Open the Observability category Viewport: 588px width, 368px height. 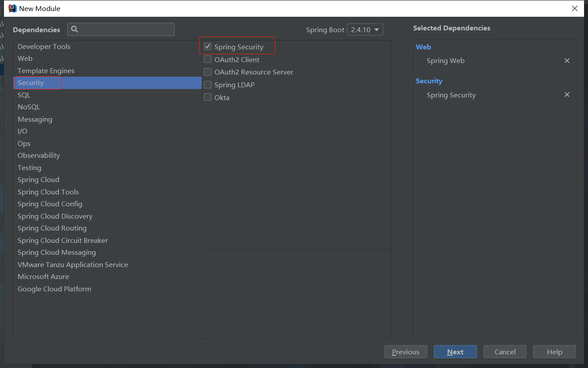click(107, 155)
